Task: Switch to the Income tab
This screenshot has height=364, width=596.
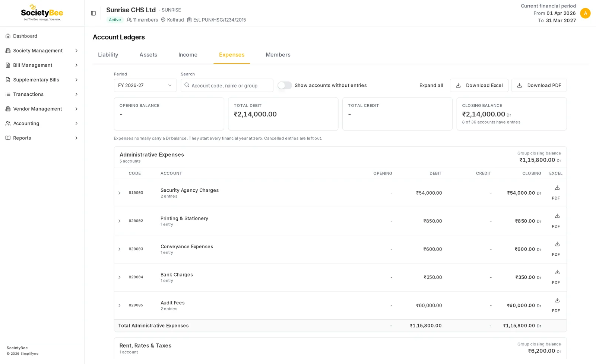Action: tap(188, 55)
